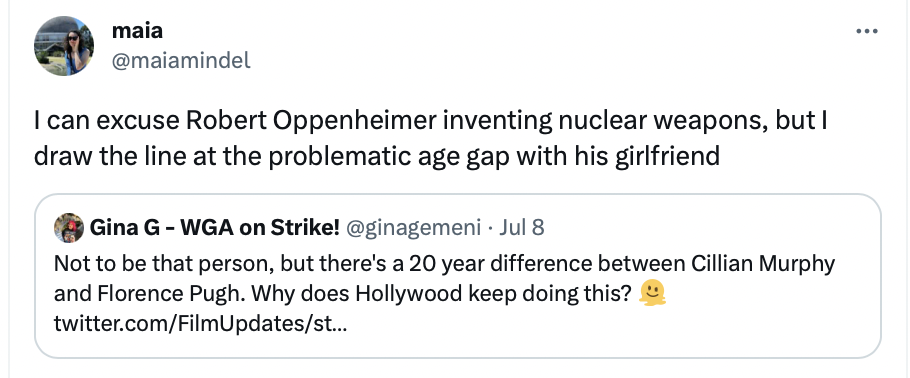Follow the twitter.com/FilmUpdates link
The height and width of the screenshot is (378, 910).
click(200, 324)
